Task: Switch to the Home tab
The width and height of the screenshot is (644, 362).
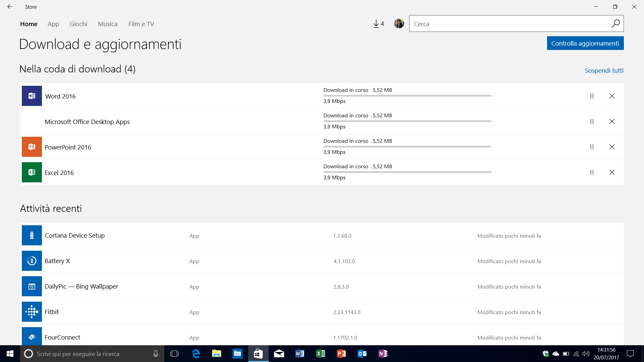Action: [x=29, y=24]
